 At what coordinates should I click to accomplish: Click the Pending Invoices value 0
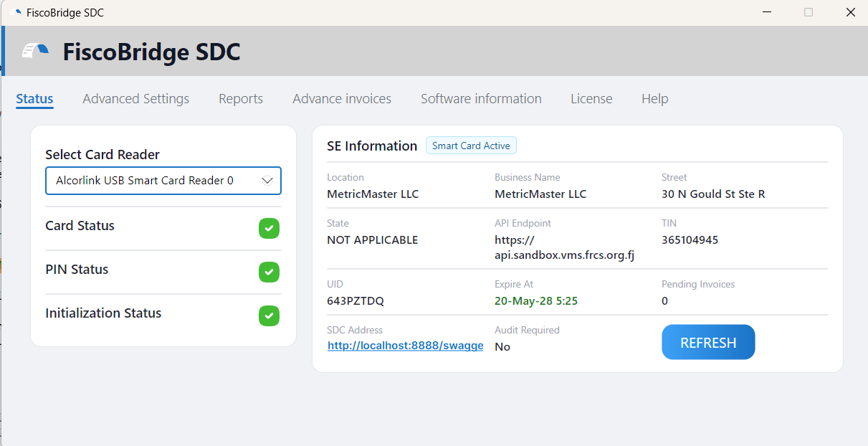click(x=664, y=301)
